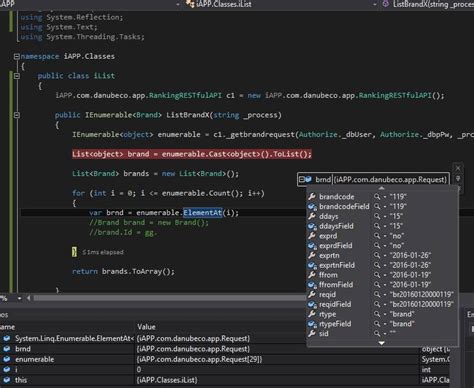474x388 pixels.
Task: Collapse the public class iList block
Action: [17, 76]
